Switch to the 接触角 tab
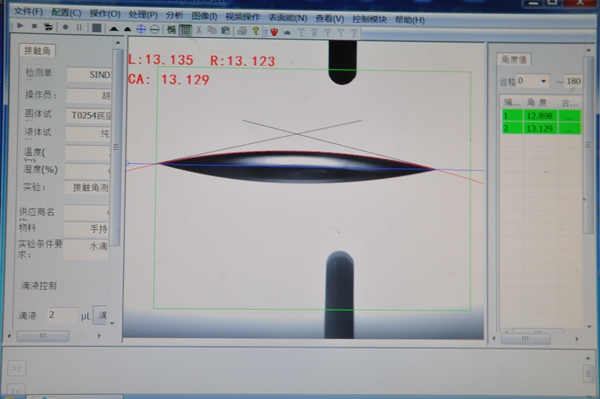The height and width of the screenshot is (399, 600). (x=37, y=50)
